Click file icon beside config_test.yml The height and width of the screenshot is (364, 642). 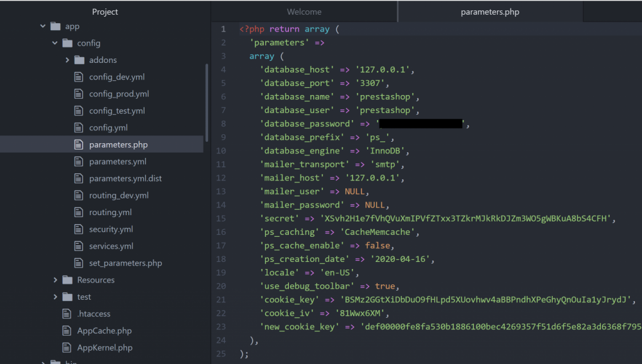point(78,110)
